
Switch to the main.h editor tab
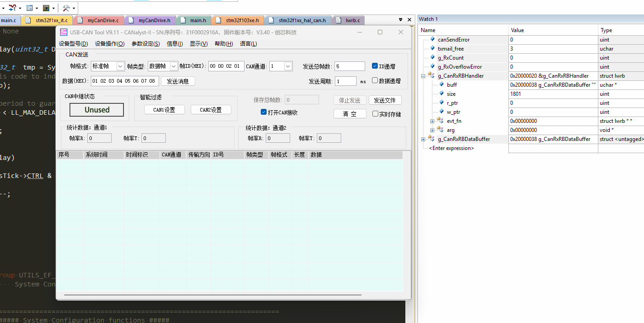pos(194,20)
